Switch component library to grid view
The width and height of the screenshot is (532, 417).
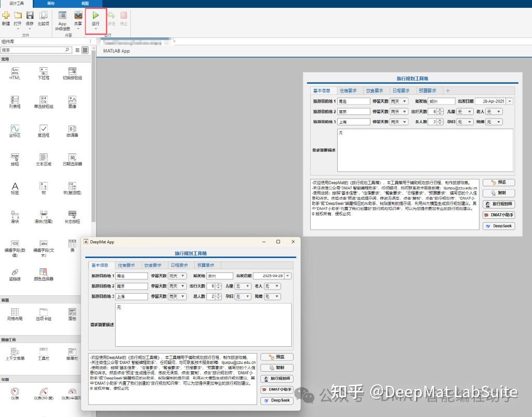coord(85,50)
